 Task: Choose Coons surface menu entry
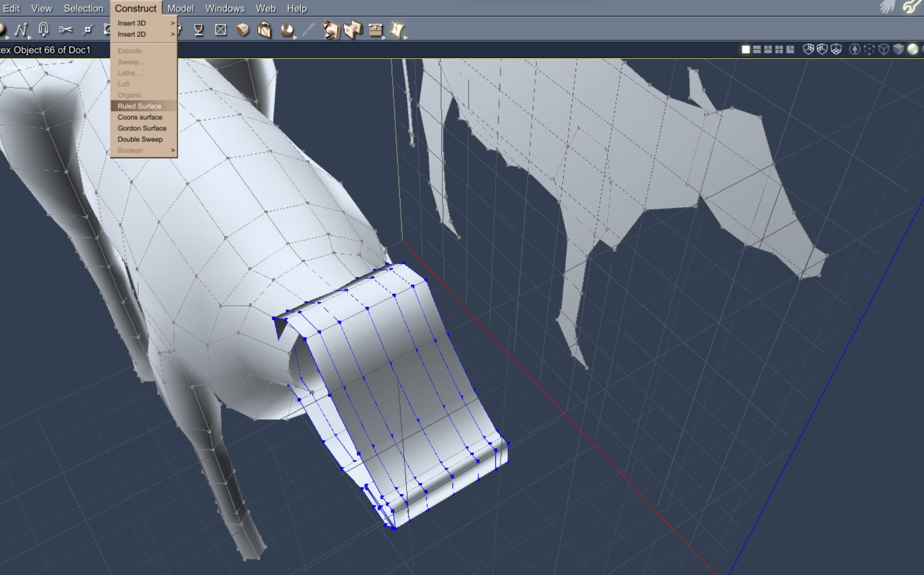coord(140,117)
